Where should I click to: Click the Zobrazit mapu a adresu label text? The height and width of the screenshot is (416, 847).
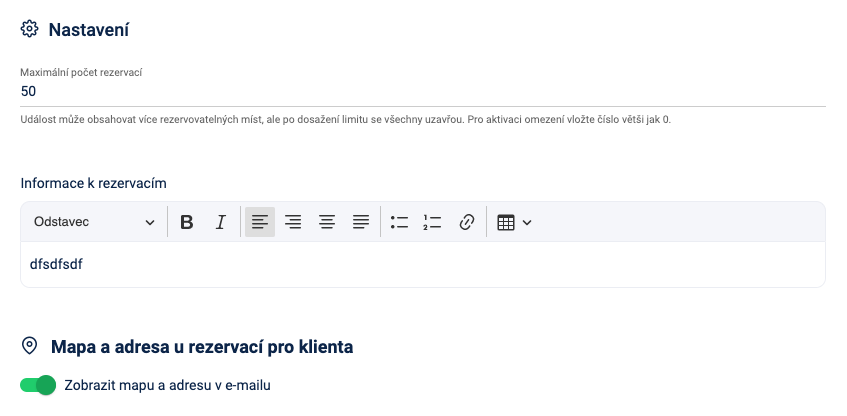point(167,385)
